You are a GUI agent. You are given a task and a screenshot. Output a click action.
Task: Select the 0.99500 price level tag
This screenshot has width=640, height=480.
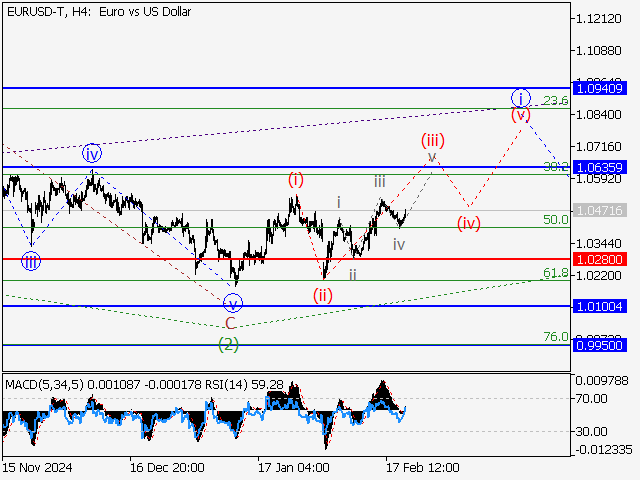coord(600,344)
